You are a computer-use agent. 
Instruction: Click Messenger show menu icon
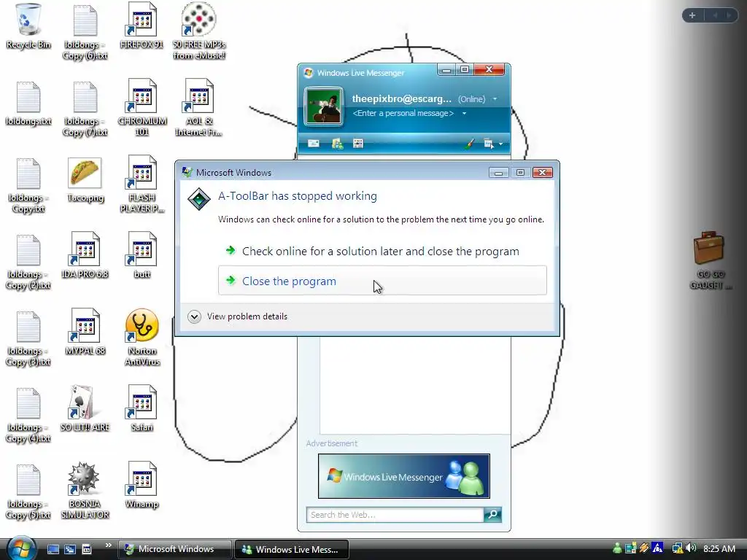(x=489, y=144)
